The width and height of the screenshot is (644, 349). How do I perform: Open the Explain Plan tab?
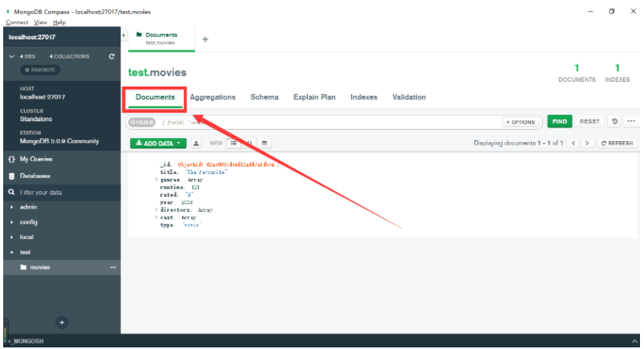(x=314, y=97)
